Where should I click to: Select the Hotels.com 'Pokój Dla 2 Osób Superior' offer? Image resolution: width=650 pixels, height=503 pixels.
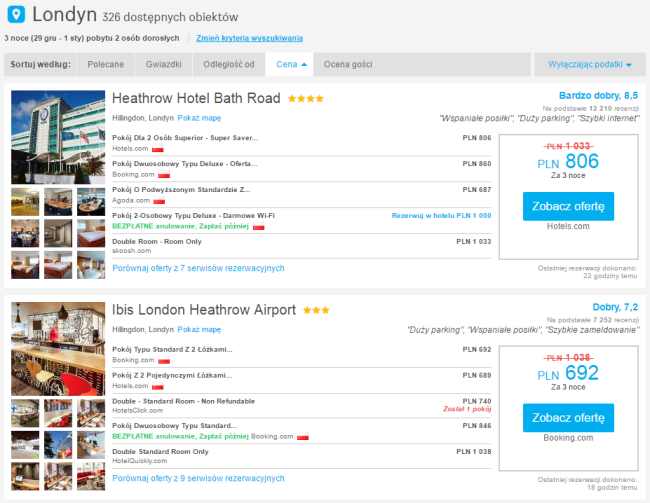coord(301,143)
